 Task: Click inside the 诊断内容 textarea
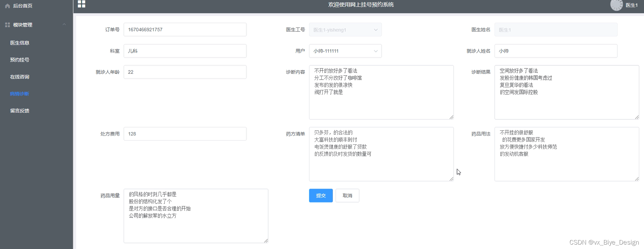tap(381, 92)
